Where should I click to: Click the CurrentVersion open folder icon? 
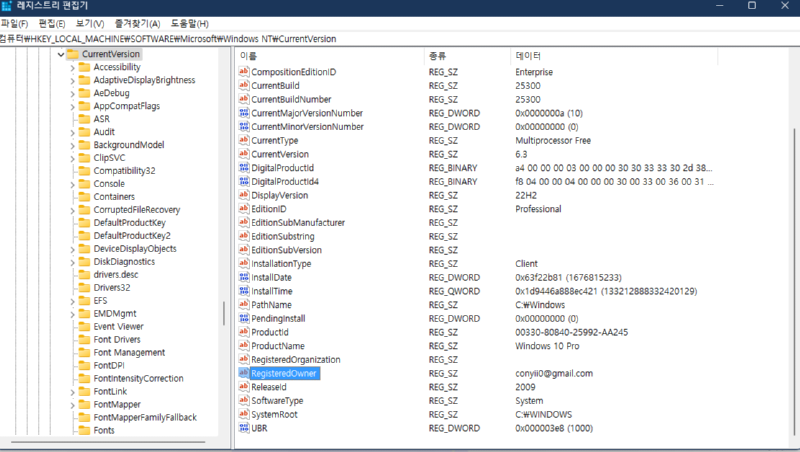(x=72, y=54)
